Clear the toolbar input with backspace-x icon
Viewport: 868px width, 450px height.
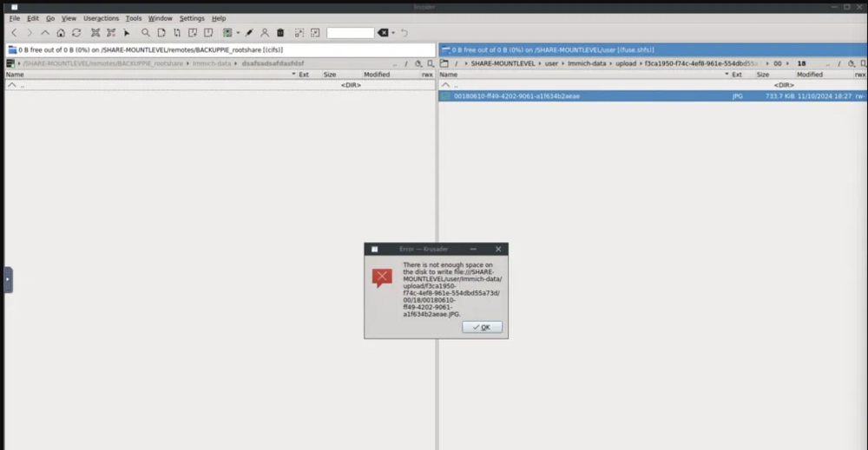coord(383,33)
